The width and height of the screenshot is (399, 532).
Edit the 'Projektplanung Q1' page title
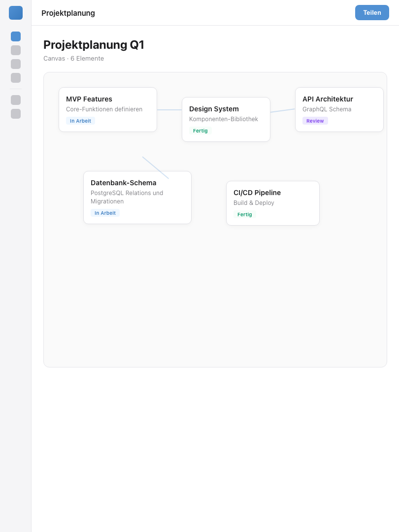point(94,45)
